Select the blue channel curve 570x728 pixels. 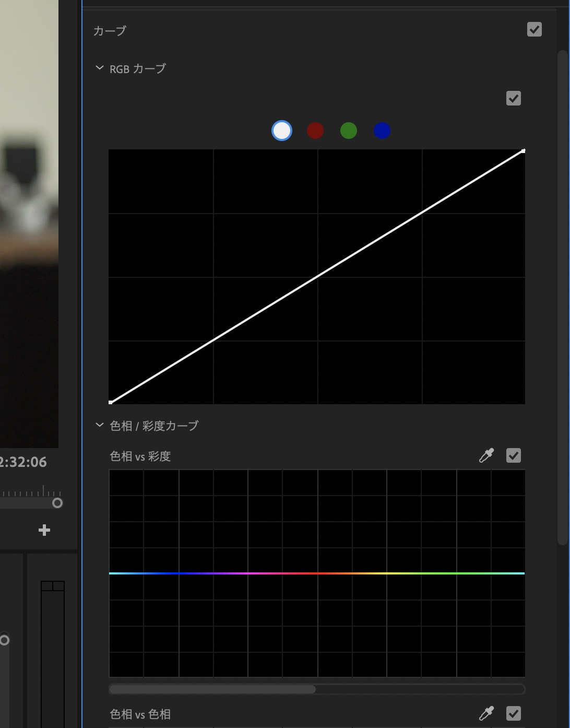coord(382,131)
